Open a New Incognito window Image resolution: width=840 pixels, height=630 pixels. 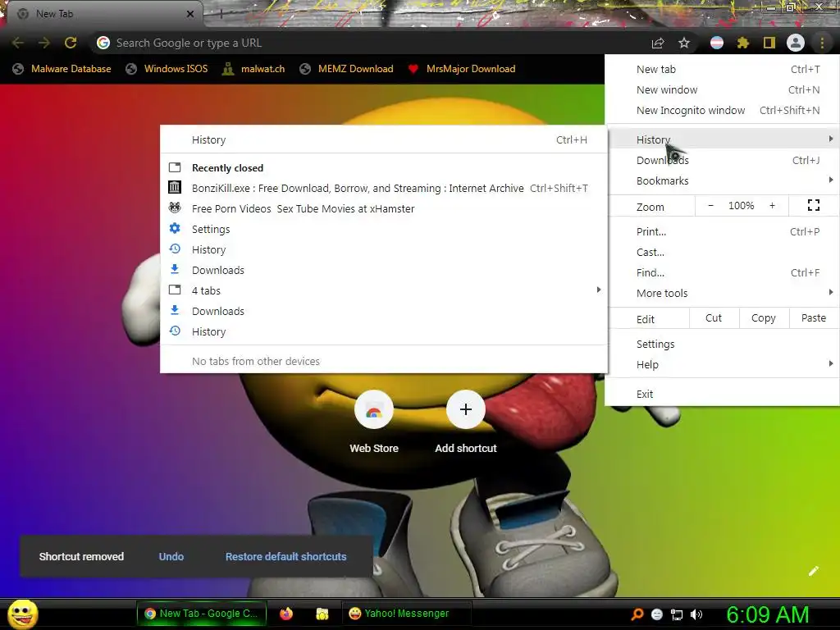[x=722, y=111]
